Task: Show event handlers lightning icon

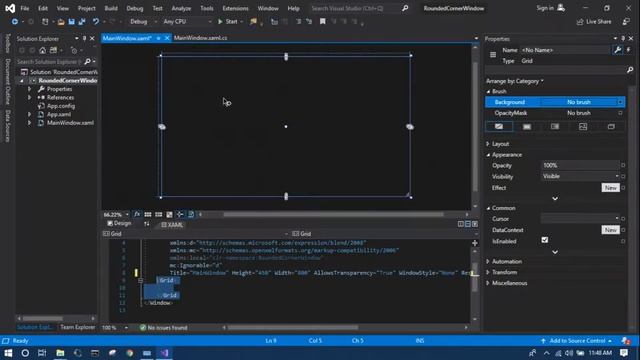Action: click(629, 50)
